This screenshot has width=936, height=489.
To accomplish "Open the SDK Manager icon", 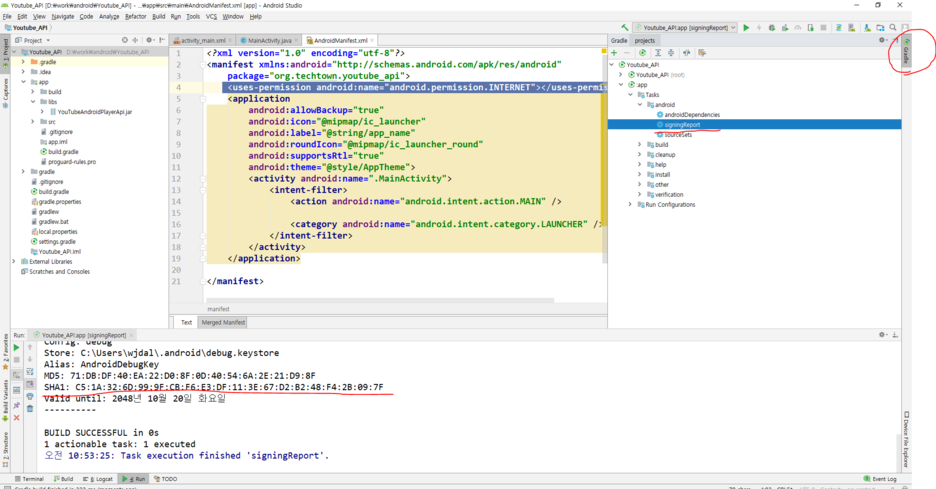I will coord(867,27).
